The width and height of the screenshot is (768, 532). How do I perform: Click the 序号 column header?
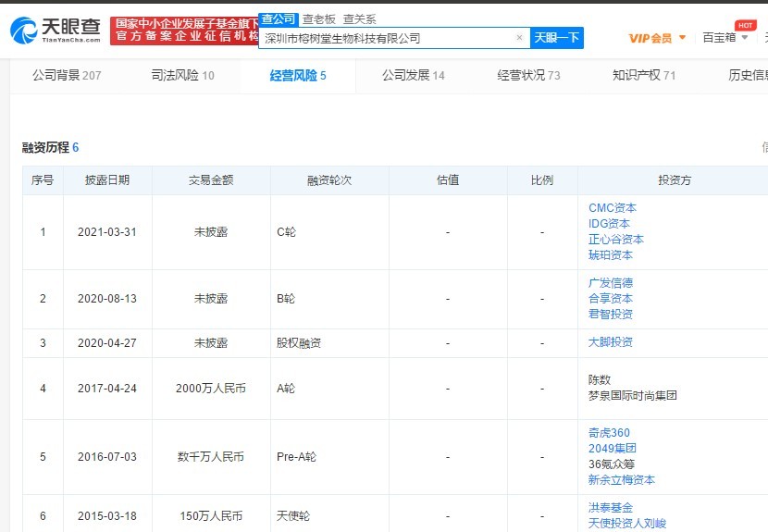pos(43,180)
